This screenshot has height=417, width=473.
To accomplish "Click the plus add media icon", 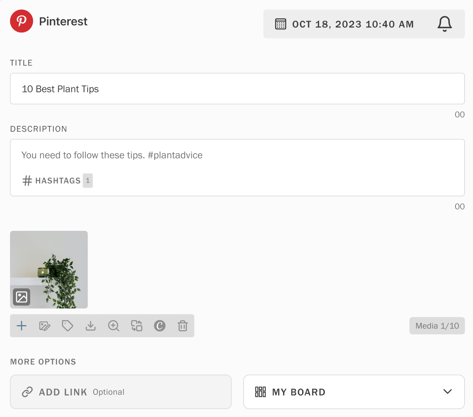I will (22, 326).
